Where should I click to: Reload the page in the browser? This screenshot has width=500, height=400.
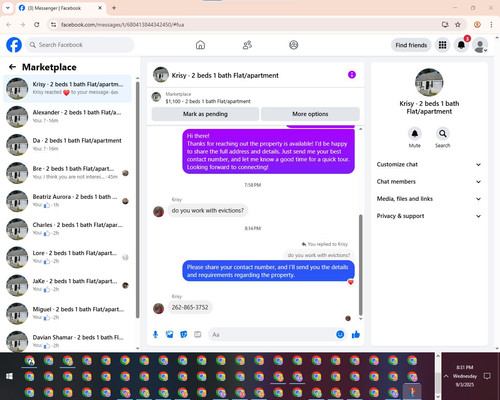(37, 24)
